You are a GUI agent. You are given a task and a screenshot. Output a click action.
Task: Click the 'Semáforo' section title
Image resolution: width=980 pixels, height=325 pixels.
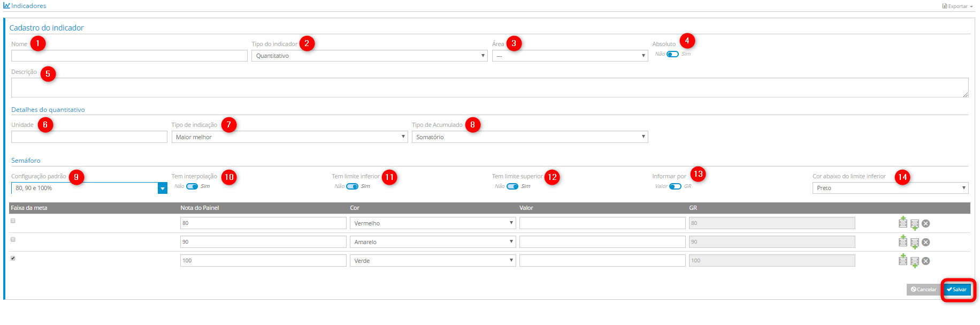[x=26, y=161]
